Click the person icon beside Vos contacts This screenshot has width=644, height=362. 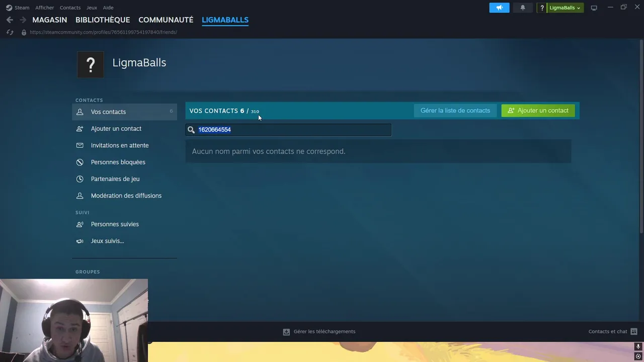[x=79, y=112]
